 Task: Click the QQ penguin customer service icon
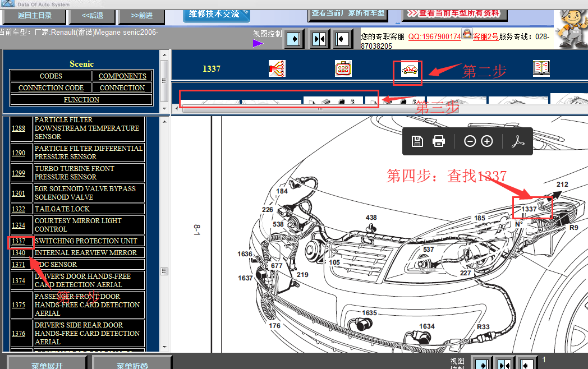click(467, 34)
